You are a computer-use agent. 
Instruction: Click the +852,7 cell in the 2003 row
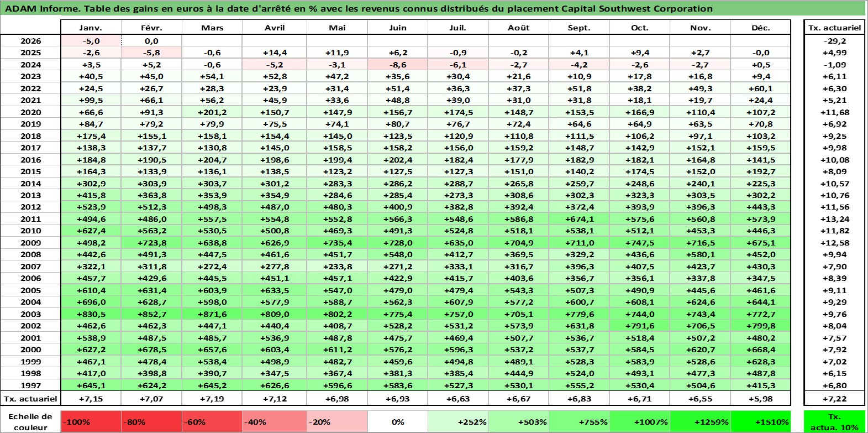point(151,314)
